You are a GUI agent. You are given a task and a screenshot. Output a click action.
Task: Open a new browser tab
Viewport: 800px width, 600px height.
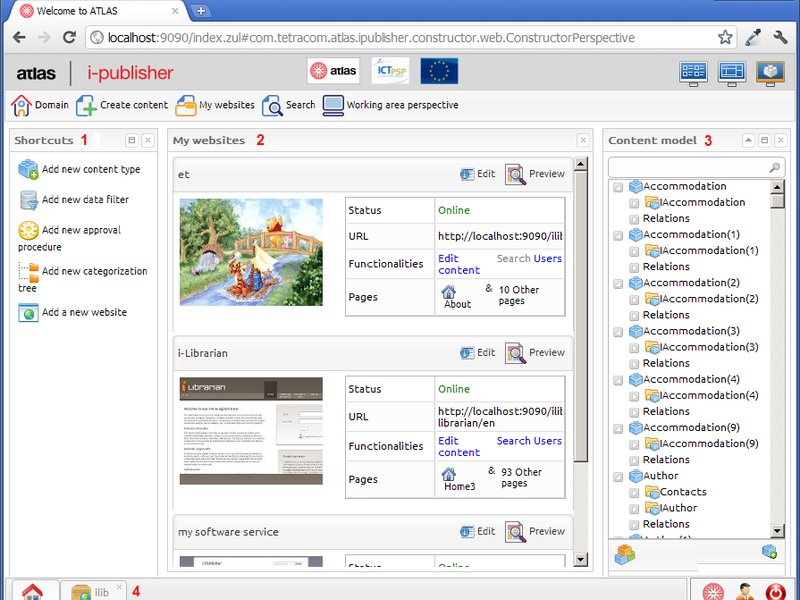(201, 11)
